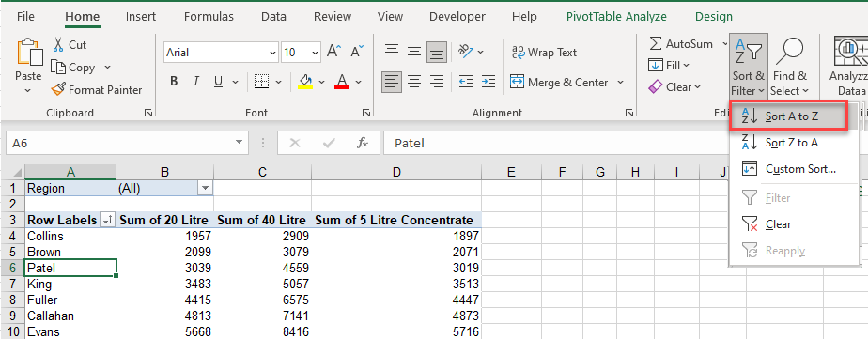868x339 pixels.
Task: Decrease font size with smaller A
Action: coord(357,52)
